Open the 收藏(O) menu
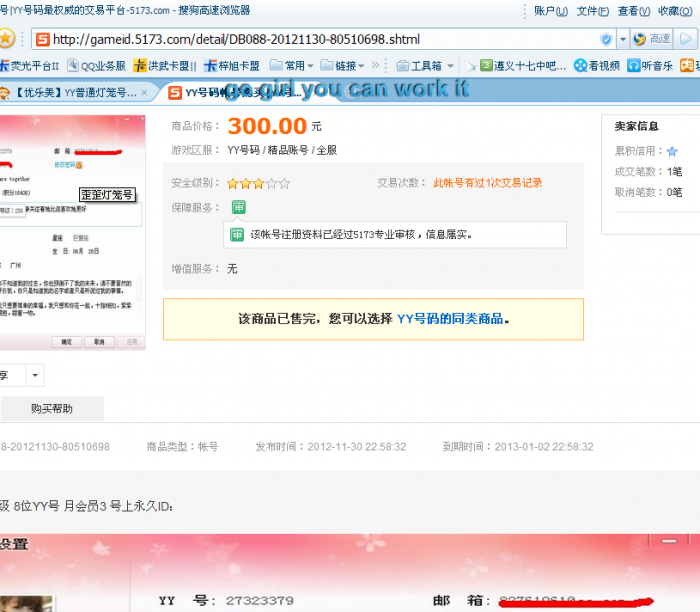The width and height of the screenshot is (700, 612). [675, 11]
